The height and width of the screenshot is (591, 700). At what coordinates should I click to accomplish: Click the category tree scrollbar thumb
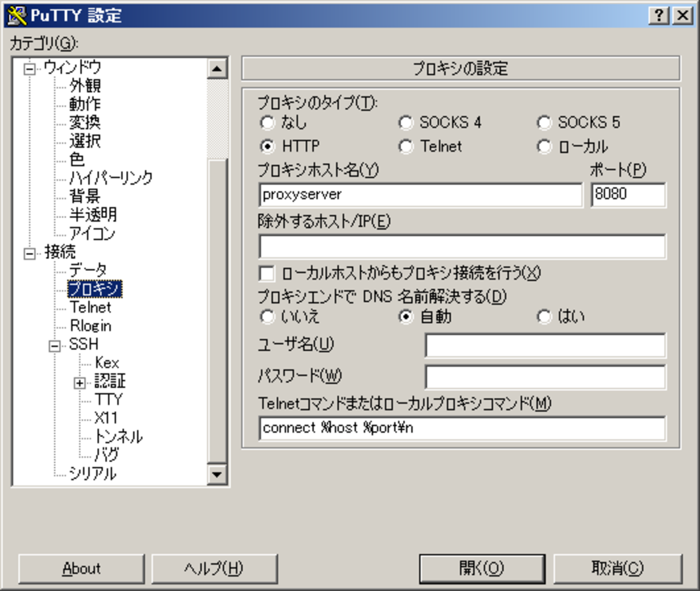[217, 311]
